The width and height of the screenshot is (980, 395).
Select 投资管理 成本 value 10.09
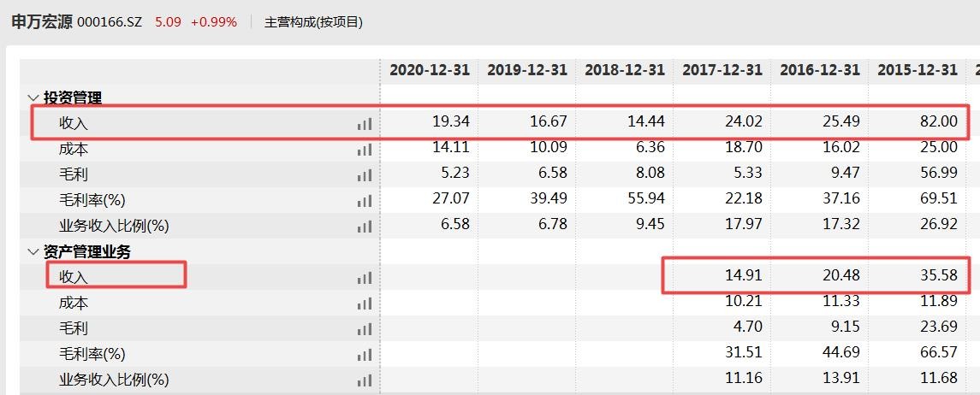pyautogui.click(x=549, y=147)
